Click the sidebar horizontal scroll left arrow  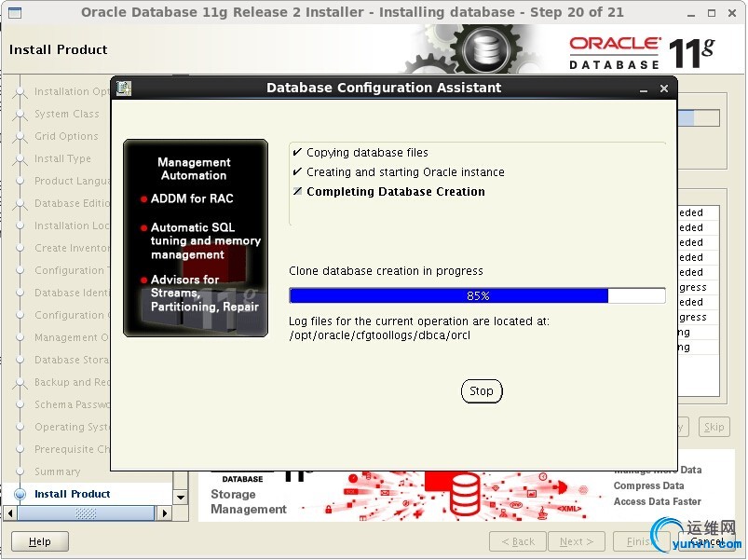tap(10, 513)
